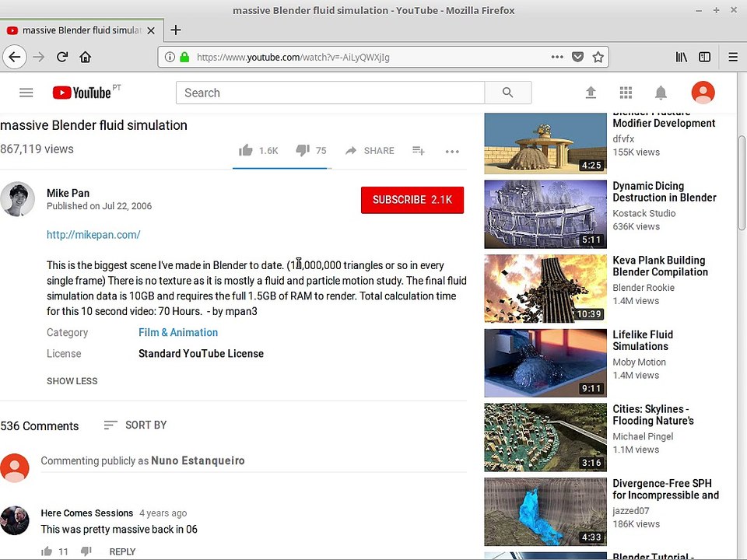The height and width of the screenshot is (560, 747).
Task: Click the YouTube upload video icon
Action: (x=591, y=93)
